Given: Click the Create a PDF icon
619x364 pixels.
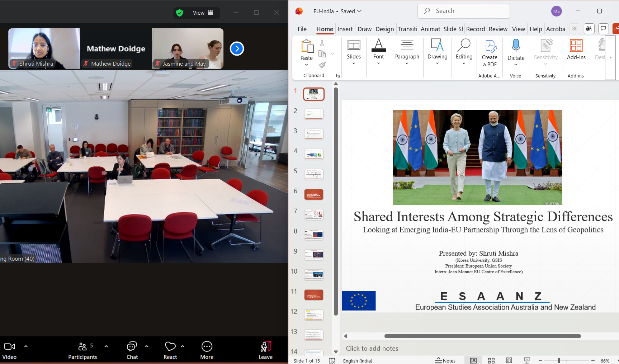Looking at the screenshot, I should click(490, 46).
